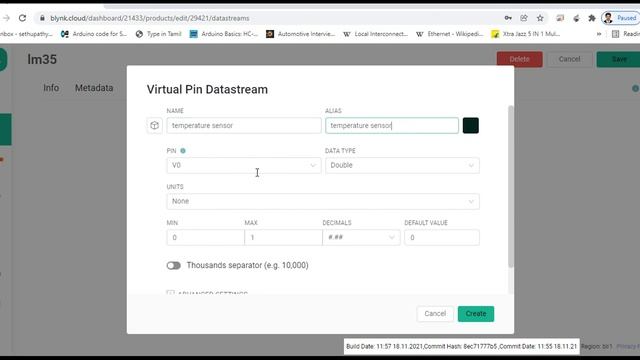Open the Data Type Double dropdown
Image resolution: width=640 pixels, height=360 pixels.
402,165
